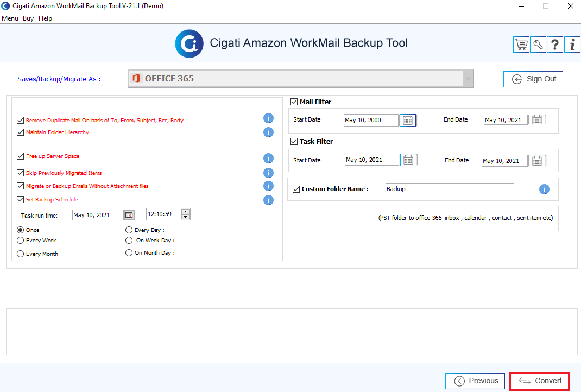
Task: Toggle the Task Filter checkbox
Action: [x=294, y=142]
